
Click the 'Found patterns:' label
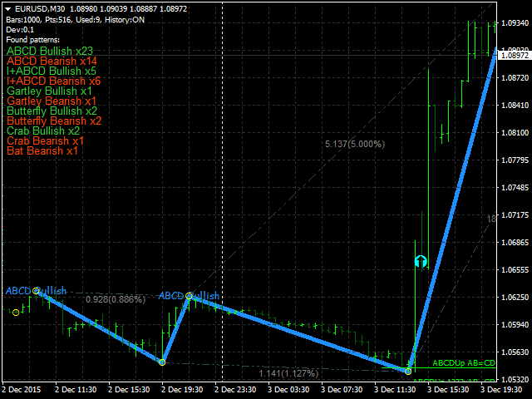tap(33, 40)
